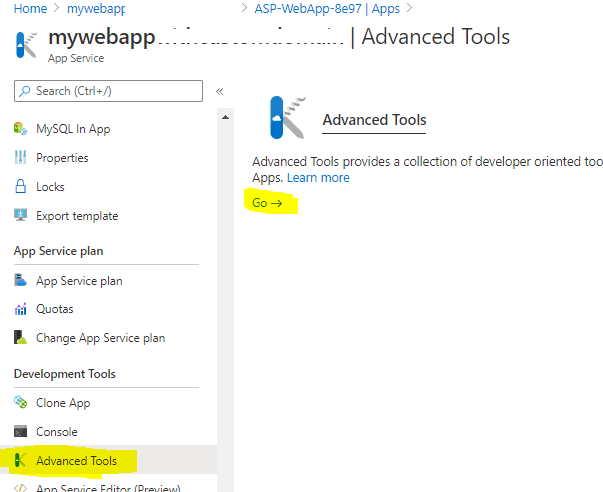Click the large Advanced Tools header icon
Image resolution: width=603 pixels, height=492 pixels.
click(286, 118)
